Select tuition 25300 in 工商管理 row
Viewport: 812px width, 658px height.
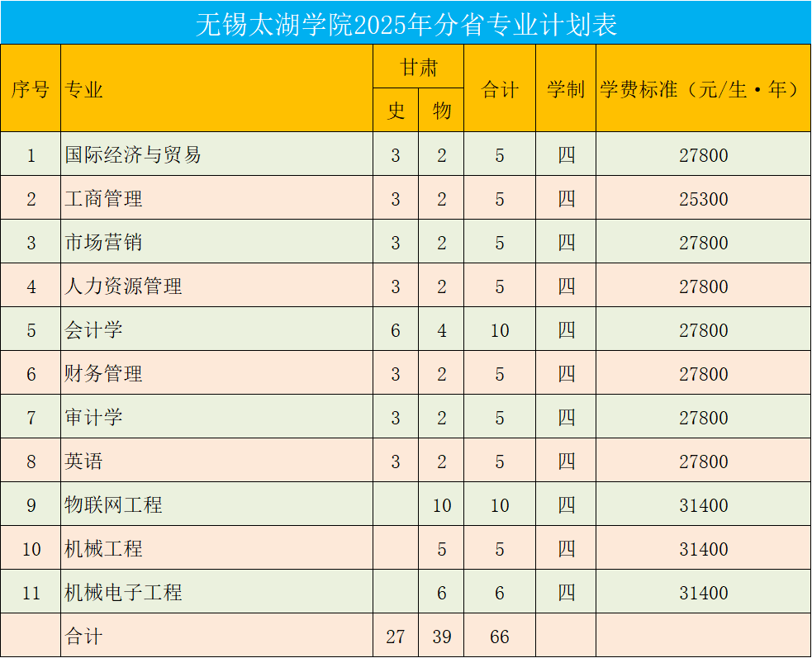coord(703,199)
